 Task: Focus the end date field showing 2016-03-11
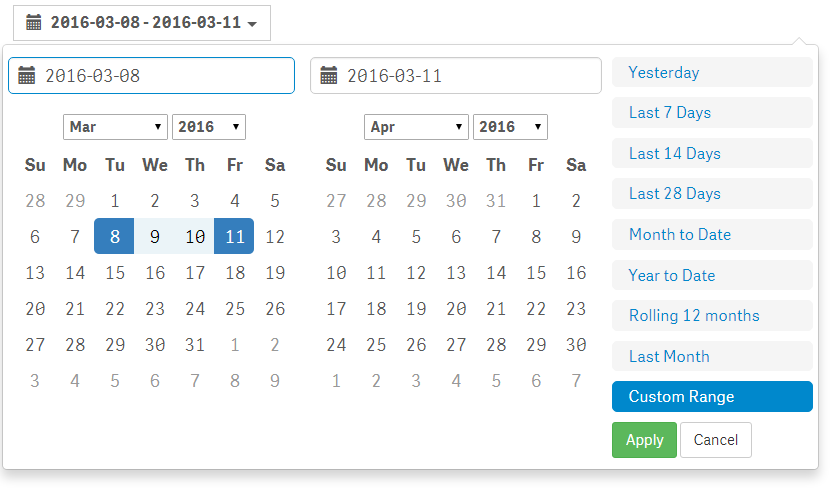pos(456,76)
